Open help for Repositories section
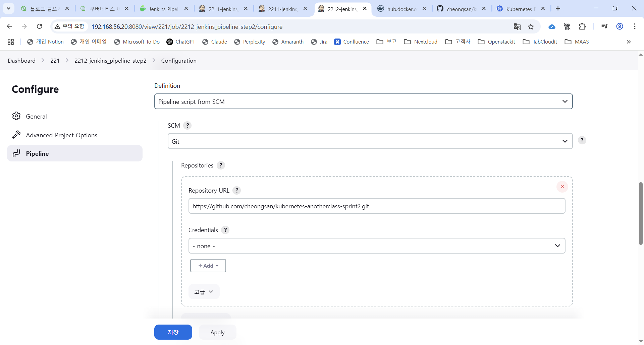This screenshot has width=644, height=345. 221,165
